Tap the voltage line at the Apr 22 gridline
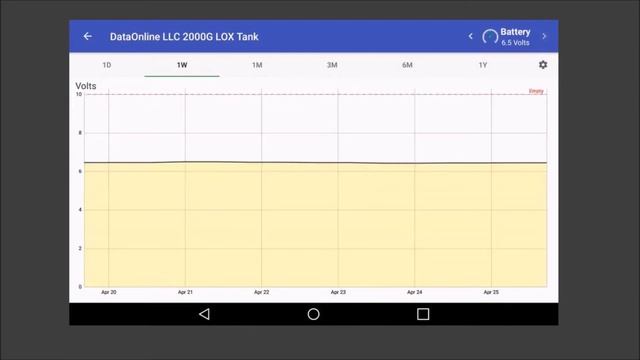The image size is (640, 360). point(262,162)
